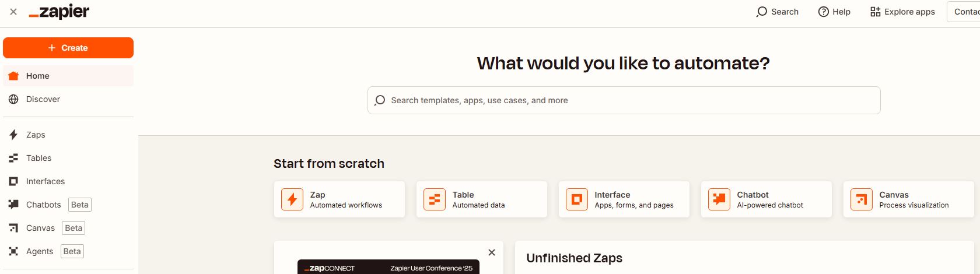Open Explore apps in top bar
Viewport: 980px width, 274px height.
click(x=902, y=12)
